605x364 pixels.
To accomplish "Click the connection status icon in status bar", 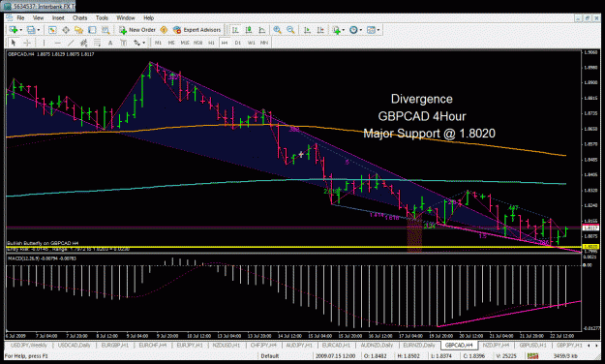I will (533, 356).
